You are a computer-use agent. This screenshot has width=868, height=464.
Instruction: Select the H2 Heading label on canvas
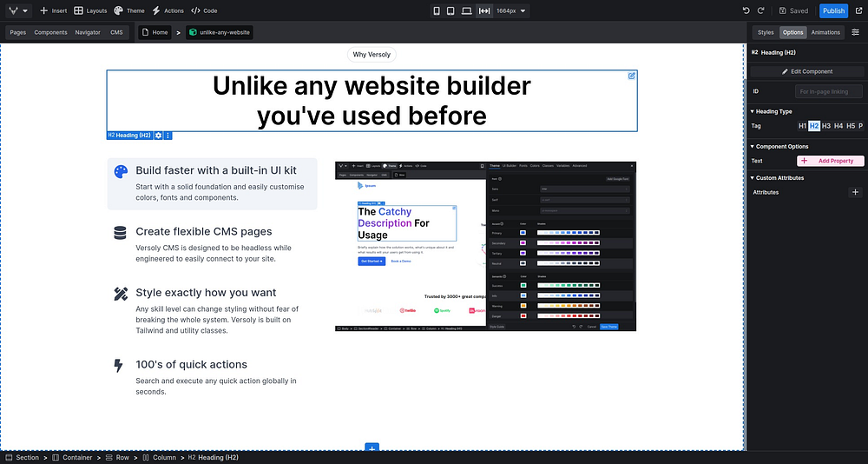coord(129,136)
